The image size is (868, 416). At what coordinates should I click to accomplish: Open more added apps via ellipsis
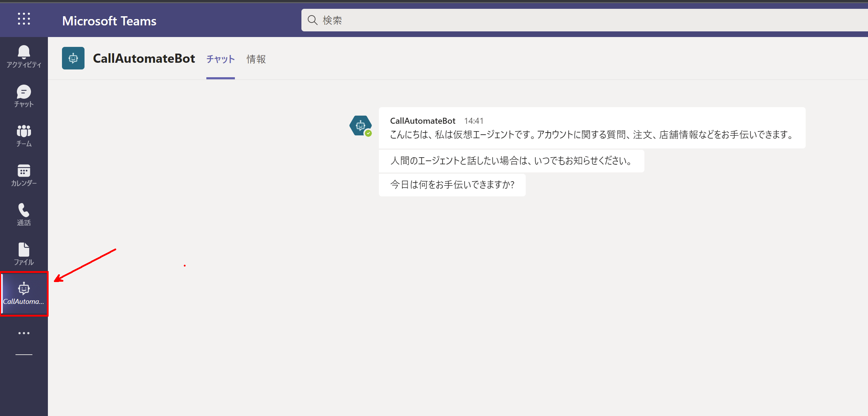pyautogui.click(x=24, y=333)
